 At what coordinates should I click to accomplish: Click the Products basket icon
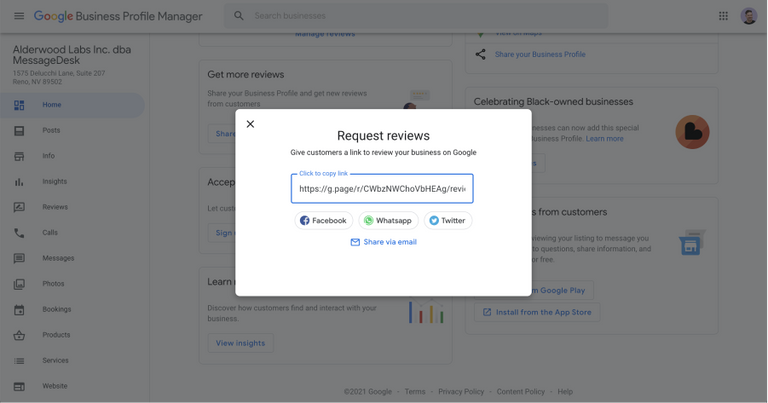[19, 335]
